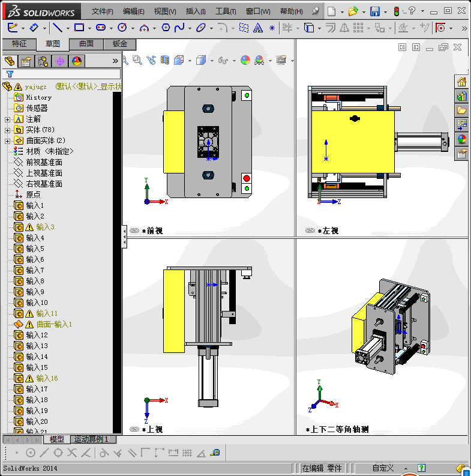Select the 模型 bottom tab
Viewport: 471px width, 476px height.
pyautogui.click(x=57, y=439)
